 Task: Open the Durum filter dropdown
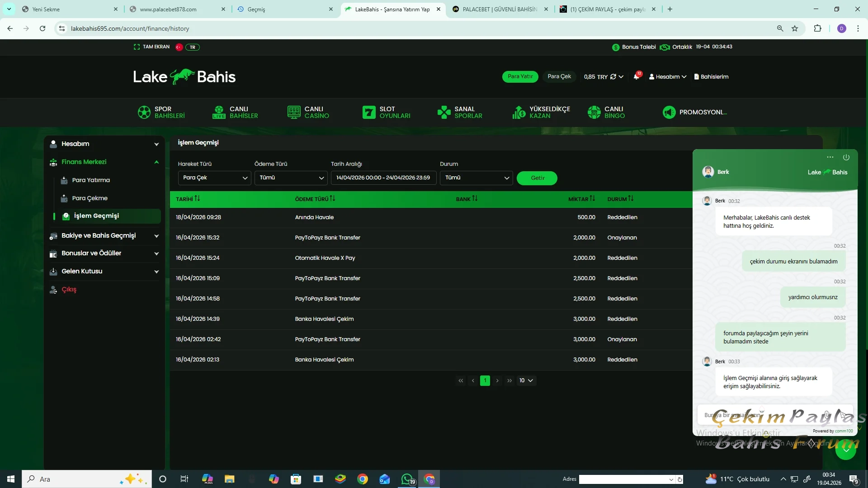[476, 178]
